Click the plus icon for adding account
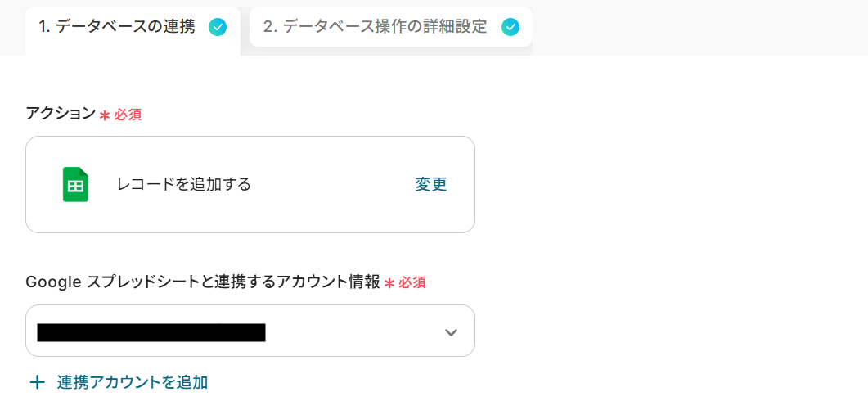868x401 pixels. 37,382
